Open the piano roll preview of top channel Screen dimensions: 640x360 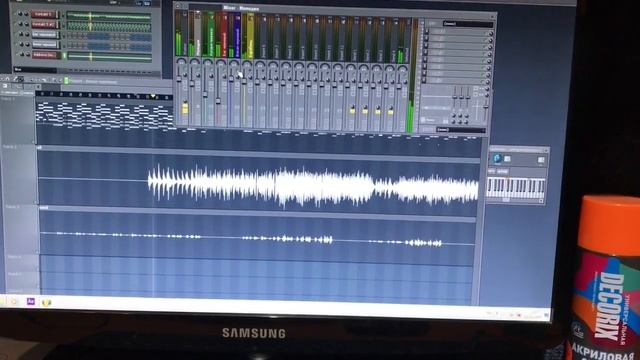click(x=109, y=16)
